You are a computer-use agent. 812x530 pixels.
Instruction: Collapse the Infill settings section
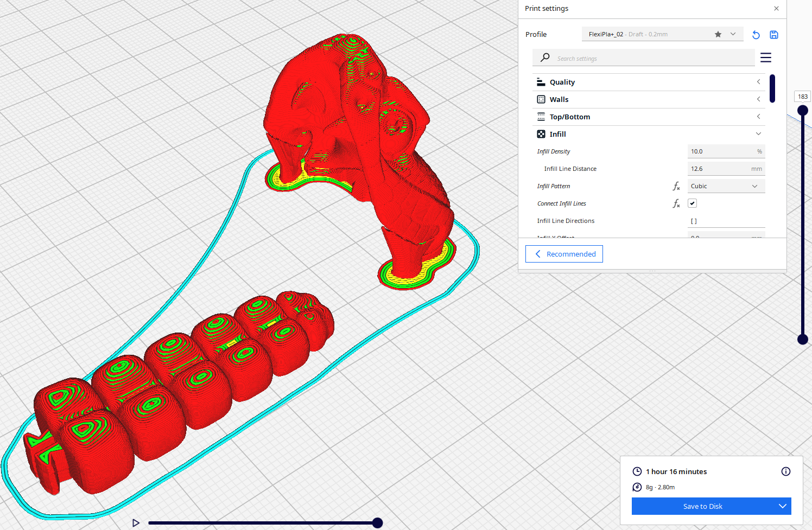click(758, 133)
